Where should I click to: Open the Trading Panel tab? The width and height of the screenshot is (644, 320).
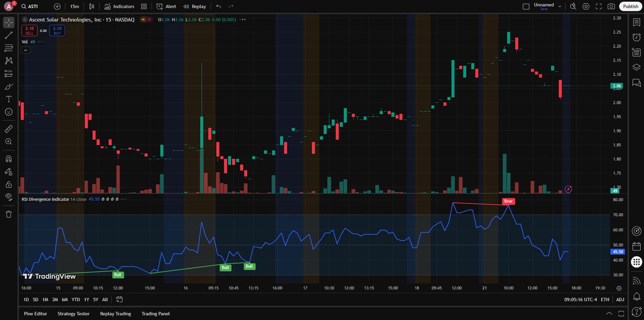pyautogui.click(x=155, y=314)
